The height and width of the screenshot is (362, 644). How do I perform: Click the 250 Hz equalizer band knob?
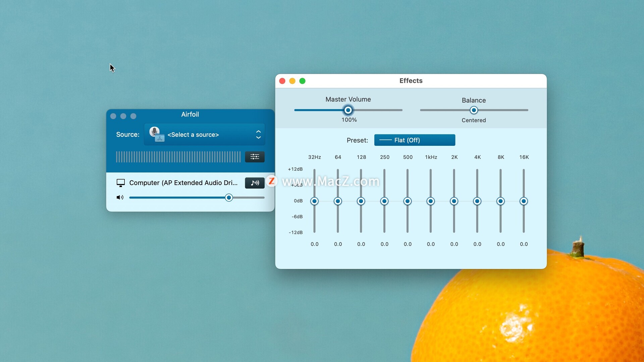point(384,201)
